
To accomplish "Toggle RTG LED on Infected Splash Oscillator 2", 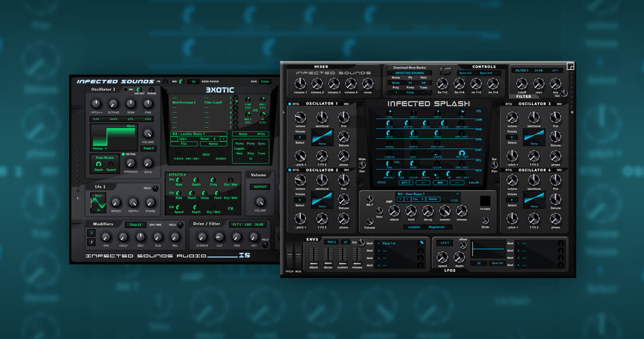I will coord(290,169).
